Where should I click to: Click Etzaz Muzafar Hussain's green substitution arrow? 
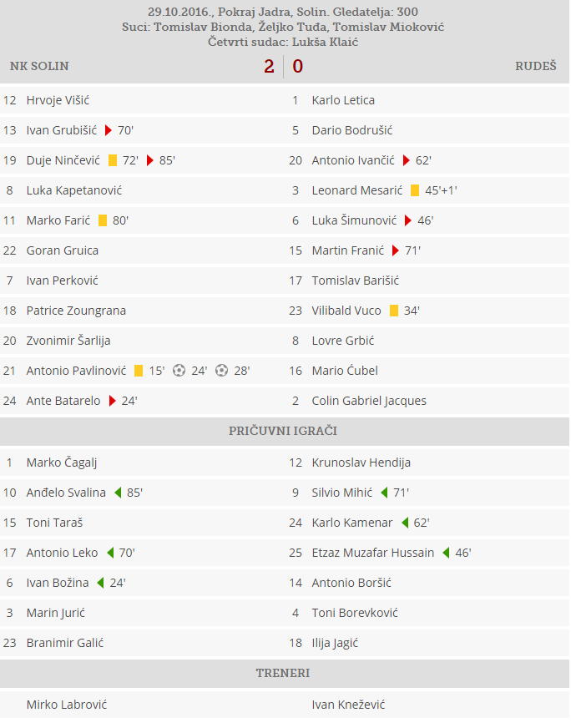tap(446, 553)
